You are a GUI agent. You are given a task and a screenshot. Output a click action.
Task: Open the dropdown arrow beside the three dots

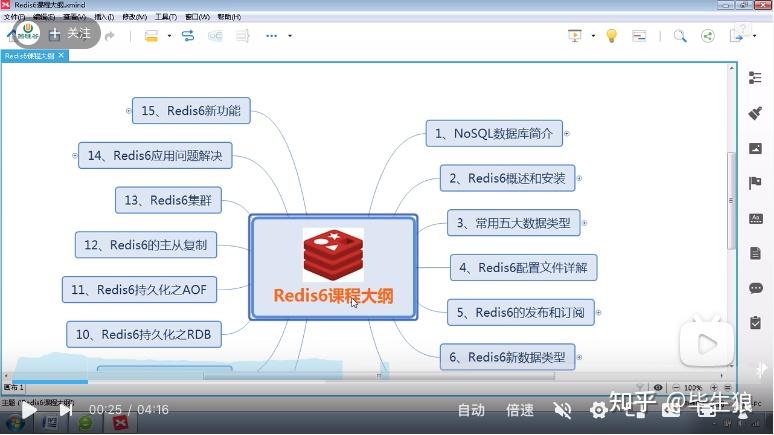coord(290,36)
